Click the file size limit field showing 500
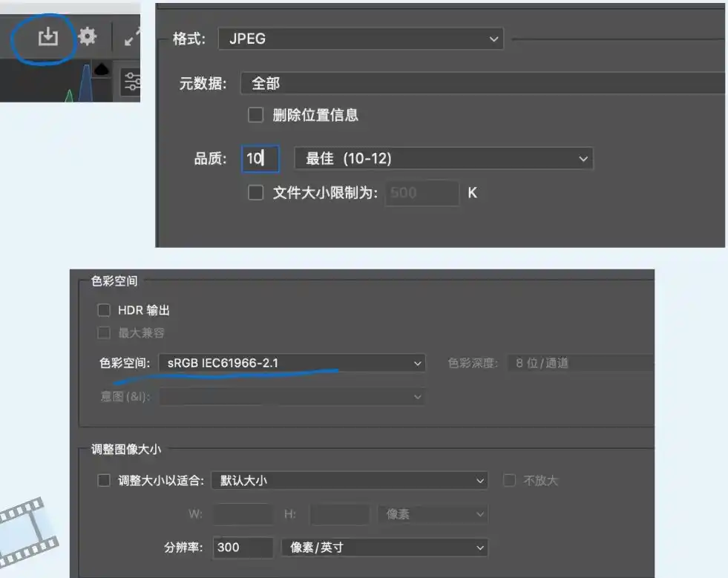 point(422,193)
